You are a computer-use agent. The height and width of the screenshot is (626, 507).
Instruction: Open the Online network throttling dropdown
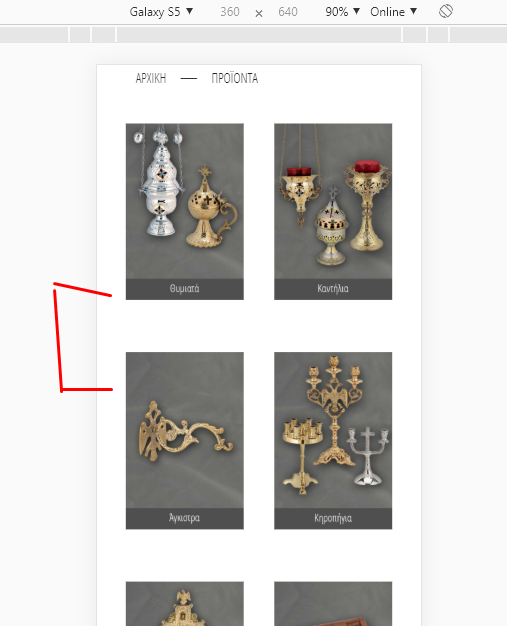click(x=394, y=12)
